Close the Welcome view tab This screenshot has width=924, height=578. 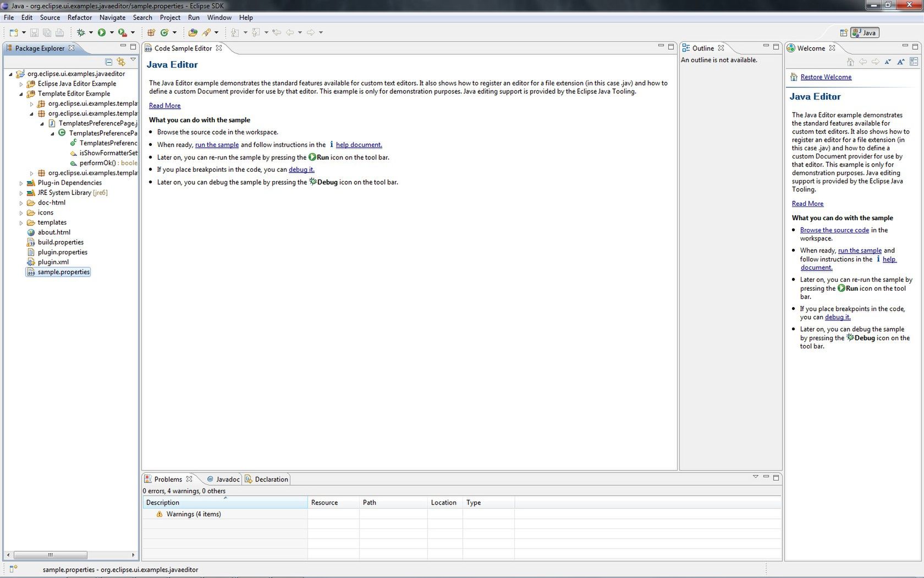(832, 48)
